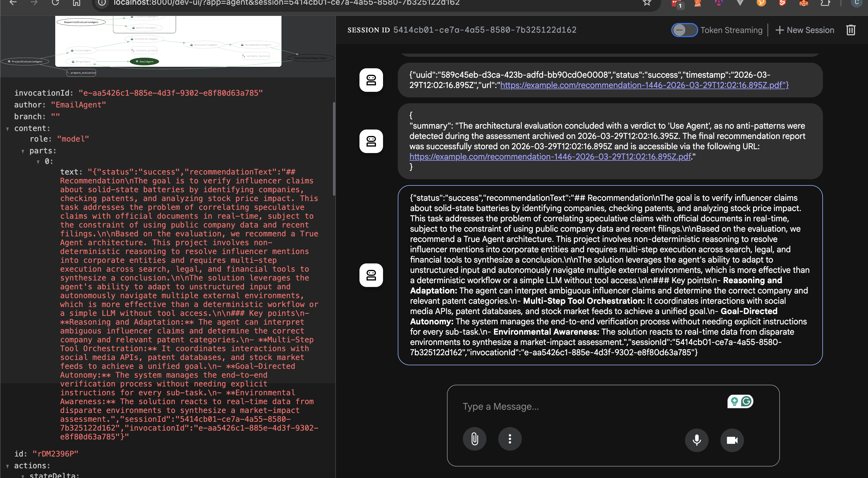
Task: Collapse the parts tree node
Action: pyautogui.click(x=23, y=151)
